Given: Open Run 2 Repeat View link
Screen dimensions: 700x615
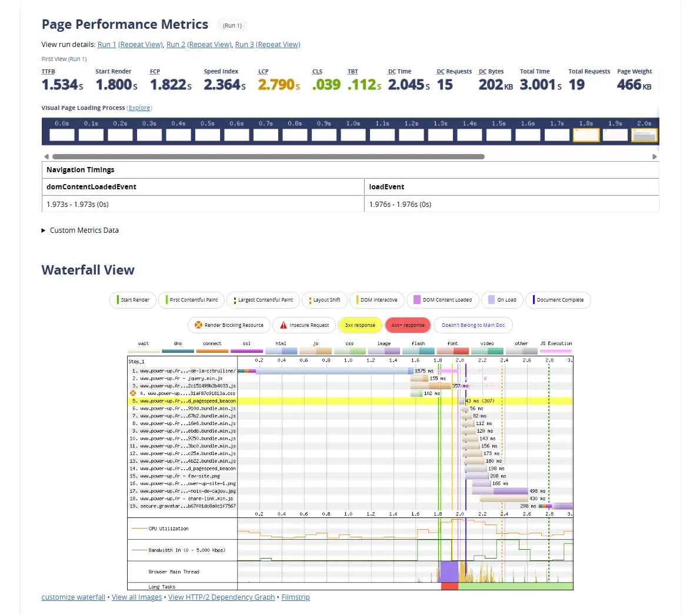Looking at the screenshot, I should 209,45.
